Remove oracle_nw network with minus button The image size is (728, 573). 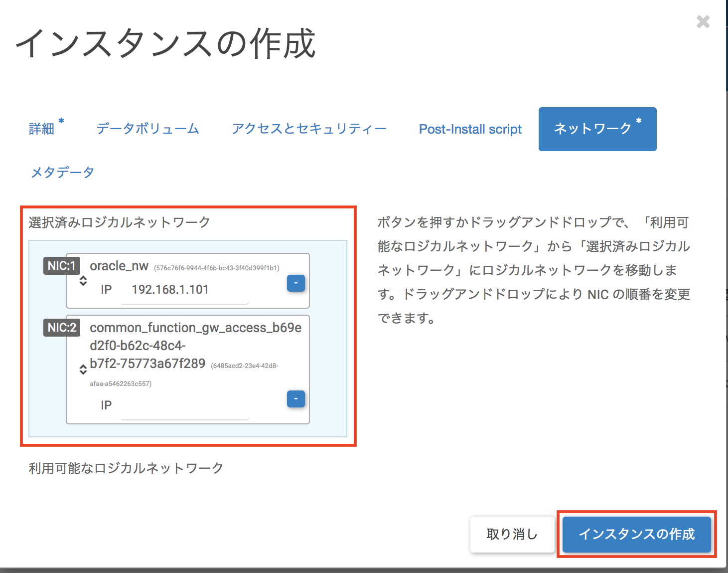295,283
